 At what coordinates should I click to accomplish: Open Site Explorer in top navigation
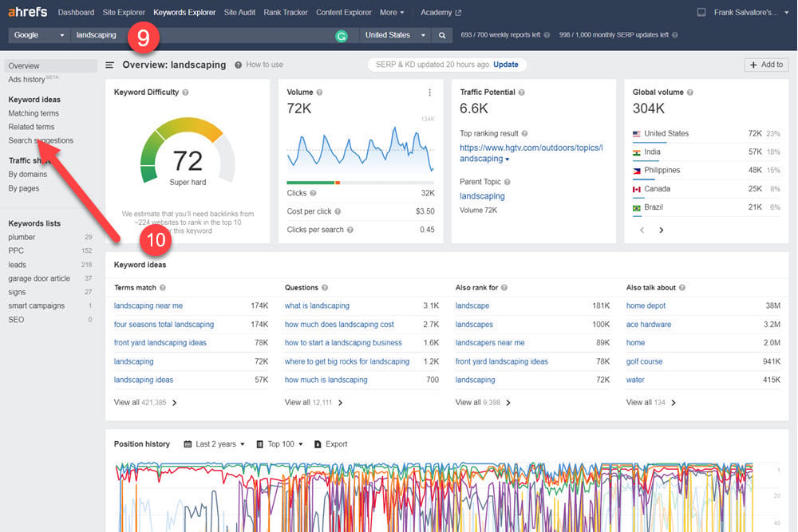[124, 12]
